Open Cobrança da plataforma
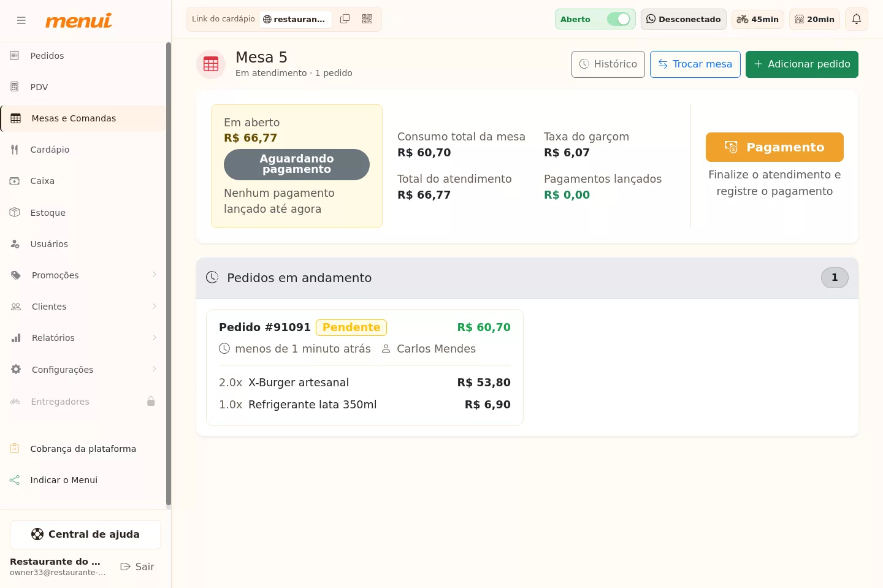The width and height of the screenshot is (883, 588). click(x=83, y=449)
